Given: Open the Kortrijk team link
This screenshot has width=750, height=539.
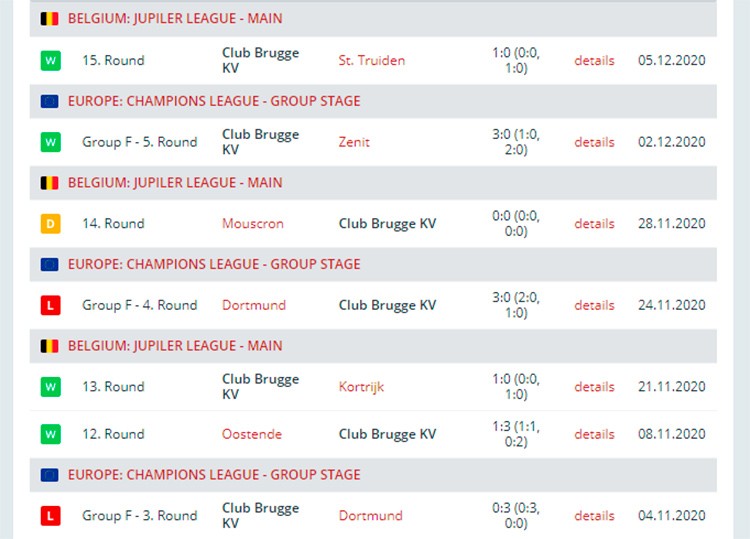Looking at the screenshot, I should click(x=361, y=386).
